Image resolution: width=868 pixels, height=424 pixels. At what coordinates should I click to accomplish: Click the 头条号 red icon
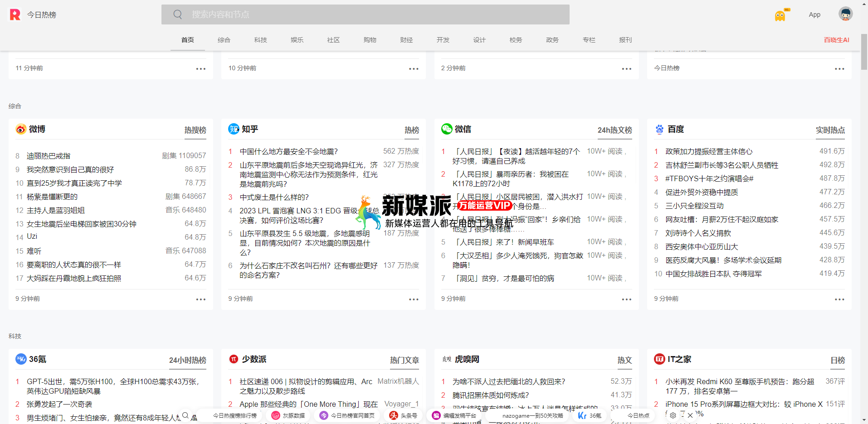(x=394, y=415)
